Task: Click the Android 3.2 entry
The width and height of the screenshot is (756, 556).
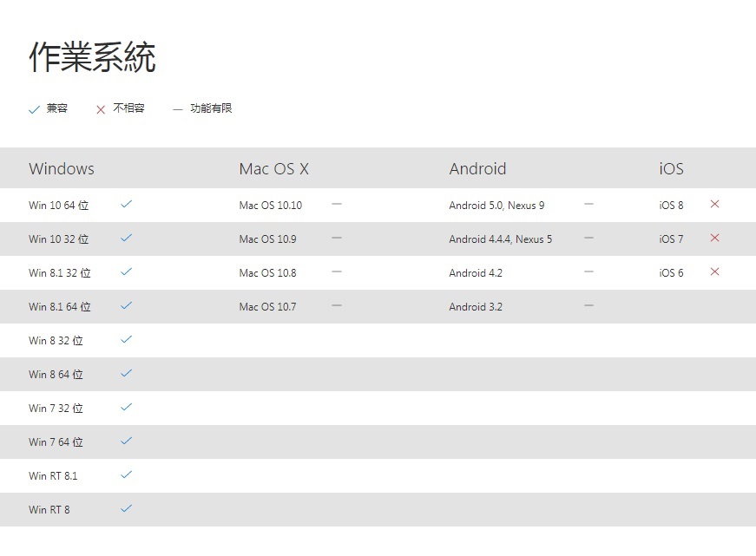Action: [x=476, y=306]
